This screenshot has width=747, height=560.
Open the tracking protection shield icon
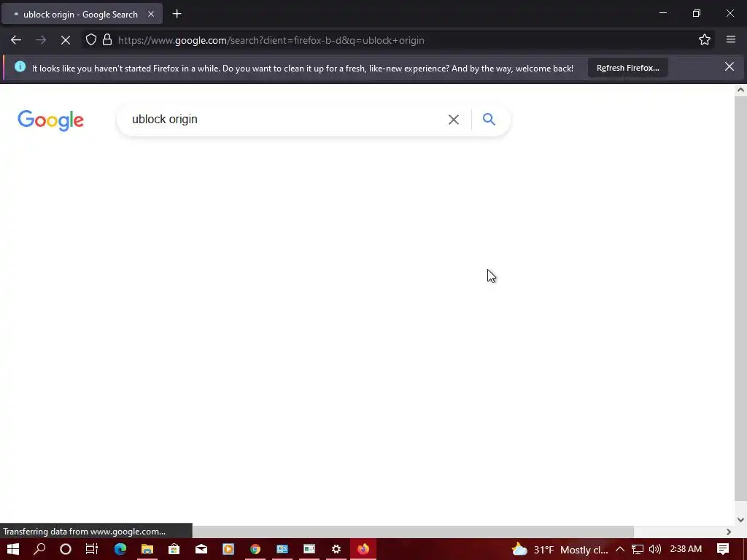coord(91,40)
